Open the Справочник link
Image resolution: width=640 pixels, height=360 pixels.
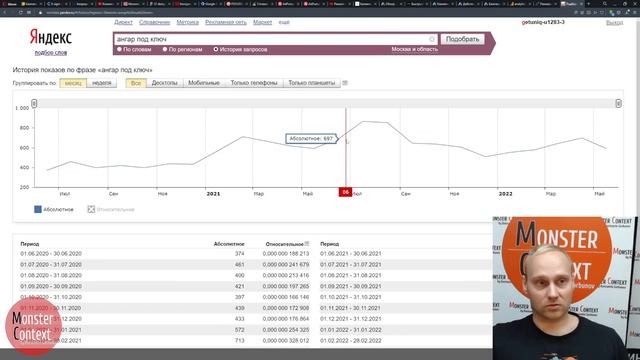(x=154, y=22)
